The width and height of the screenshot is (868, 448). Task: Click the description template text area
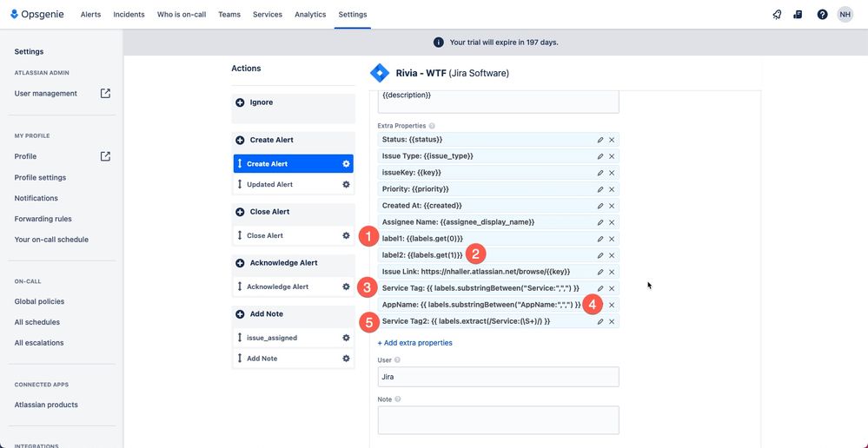point(498,102)
